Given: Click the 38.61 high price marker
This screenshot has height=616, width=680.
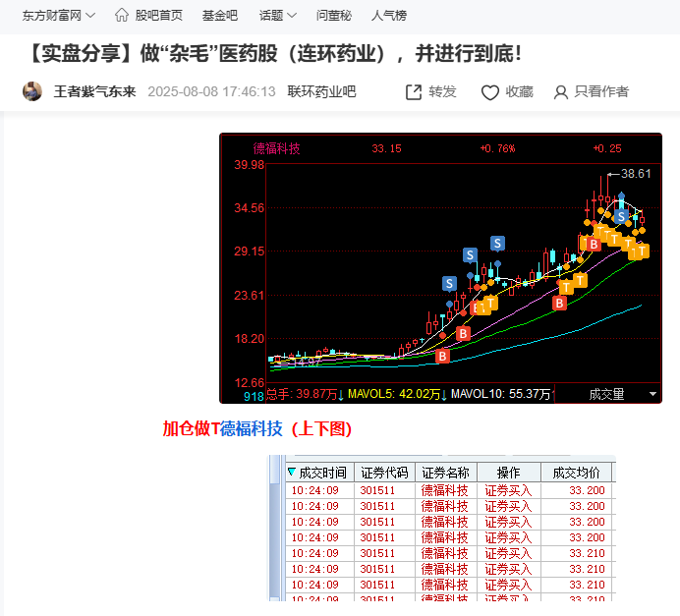Looking at the screenshot, I should [x=636, y=174].
